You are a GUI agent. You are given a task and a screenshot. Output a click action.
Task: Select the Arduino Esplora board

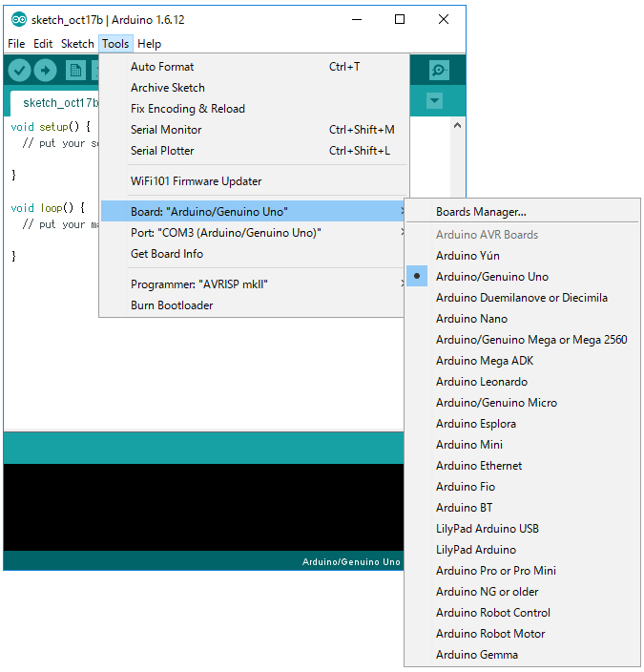pos(522,424)
